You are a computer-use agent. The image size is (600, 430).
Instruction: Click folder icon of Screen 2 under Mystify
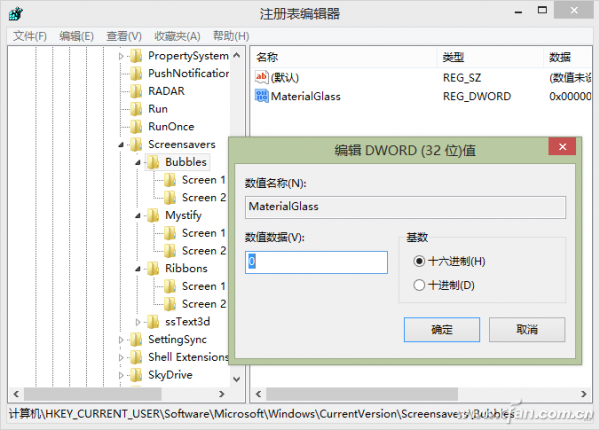170,251
